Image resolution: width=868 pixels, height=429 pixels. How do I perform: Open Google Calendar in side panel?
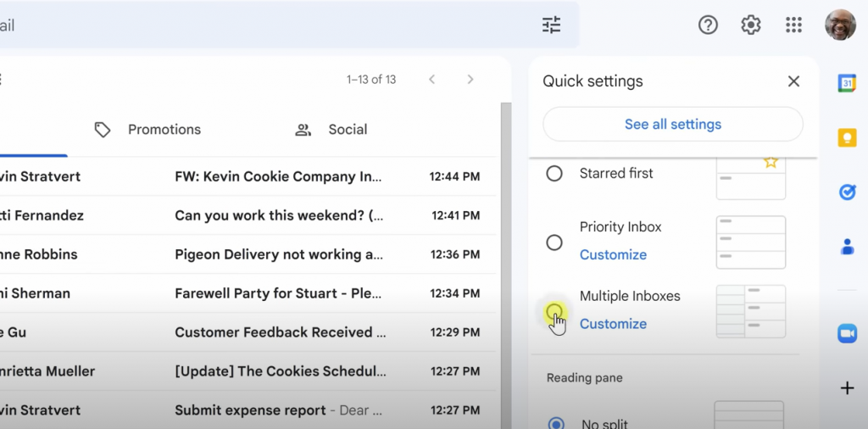click(x=847, y=82)
